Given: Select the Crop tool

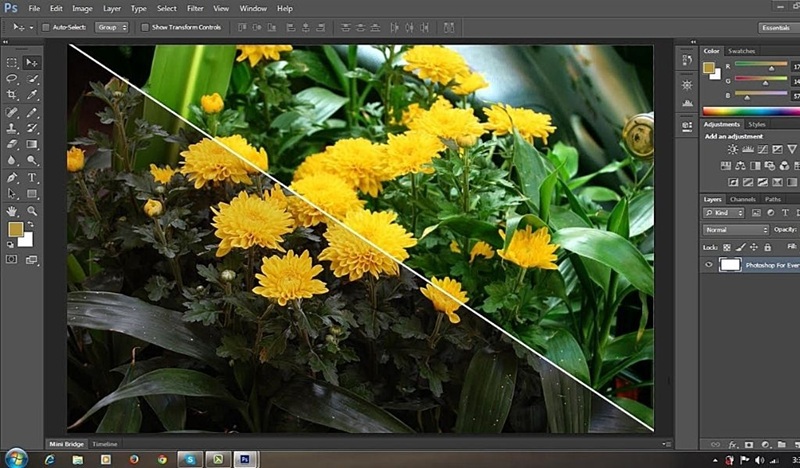Looking at the screenshot, I should pyautogui.click(x=11, y=94).
